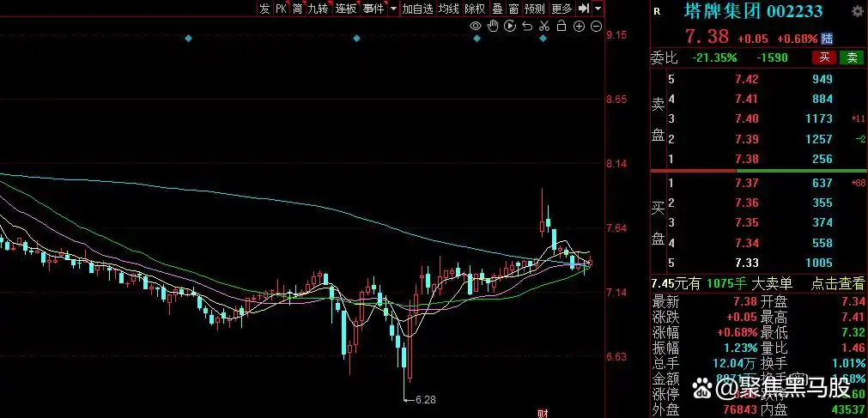Click the 买盘 buy side label
This screenshot has width=868, height=418.
[x=658, y=222]
